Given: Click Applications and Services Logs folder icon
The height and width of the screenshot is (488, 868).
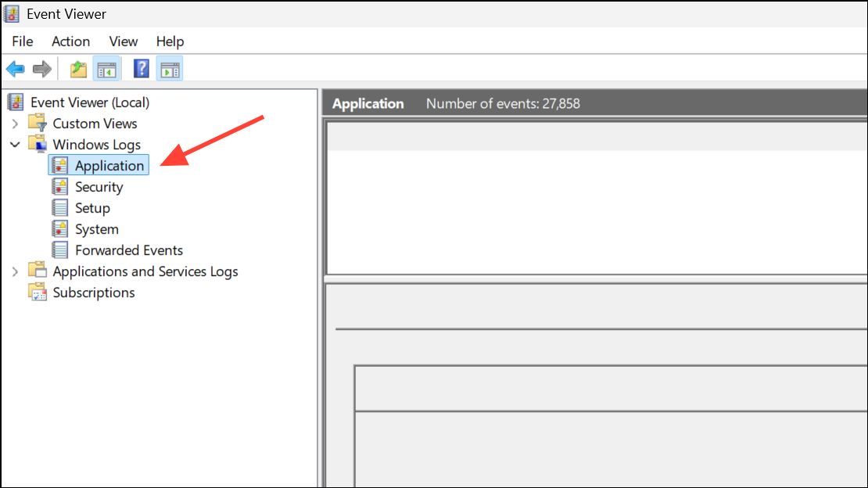Looking at the screenshot, I should click(38, 271).
